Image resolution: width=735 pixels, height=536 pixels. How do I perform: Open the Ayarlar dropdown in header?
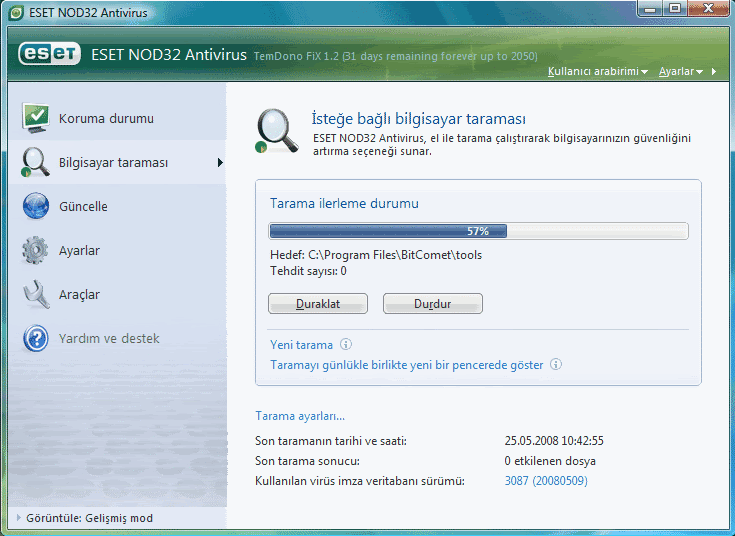pyautogui.click(x=681, y=71)
